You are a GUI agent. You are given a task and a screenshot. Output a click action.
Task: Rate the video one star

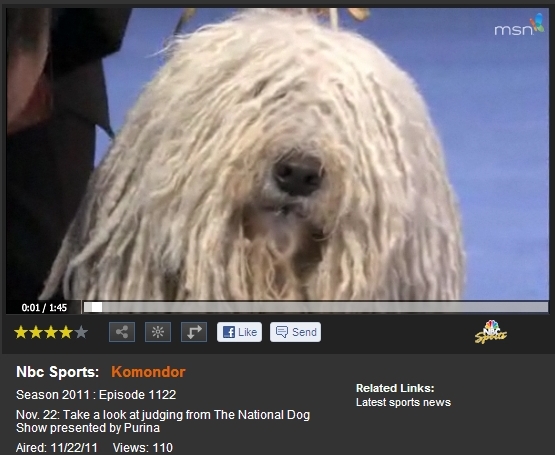pos(21,332)
